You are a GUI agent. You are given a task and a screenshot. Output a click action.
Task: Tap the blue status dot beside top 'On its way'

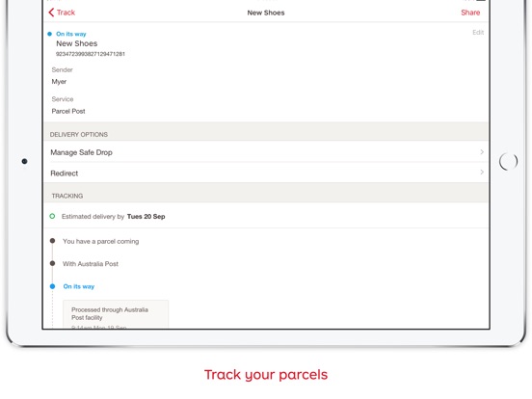(x=49, y=34)
